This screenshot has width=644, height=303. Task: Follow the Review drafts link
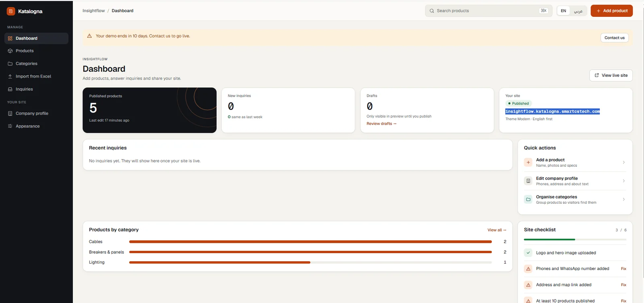tap(381, 124)
